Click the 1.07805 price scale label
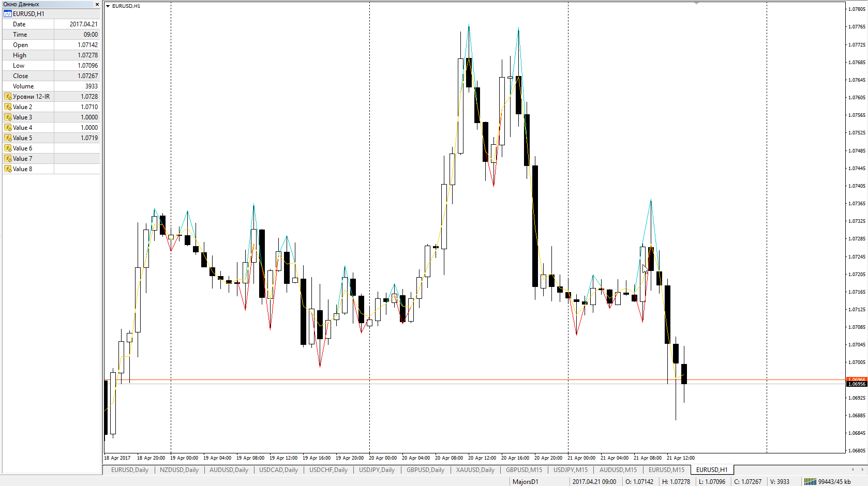 click(857, 9)
